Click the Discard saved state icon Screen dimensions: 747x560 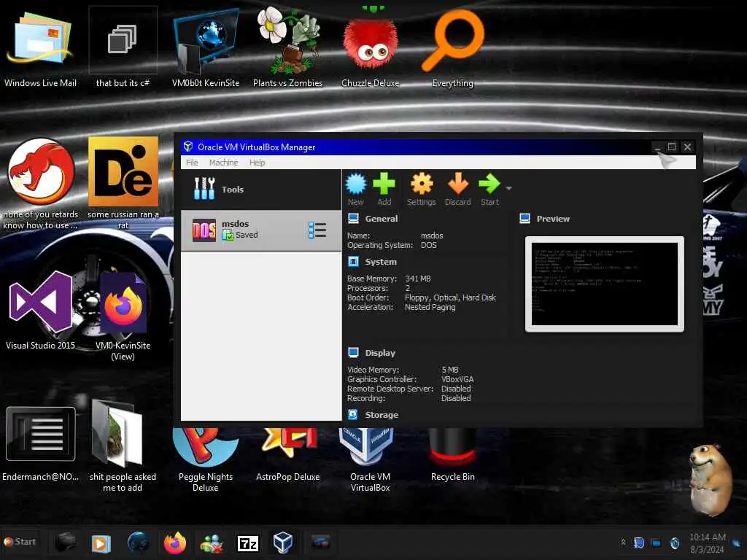(457, 189)
